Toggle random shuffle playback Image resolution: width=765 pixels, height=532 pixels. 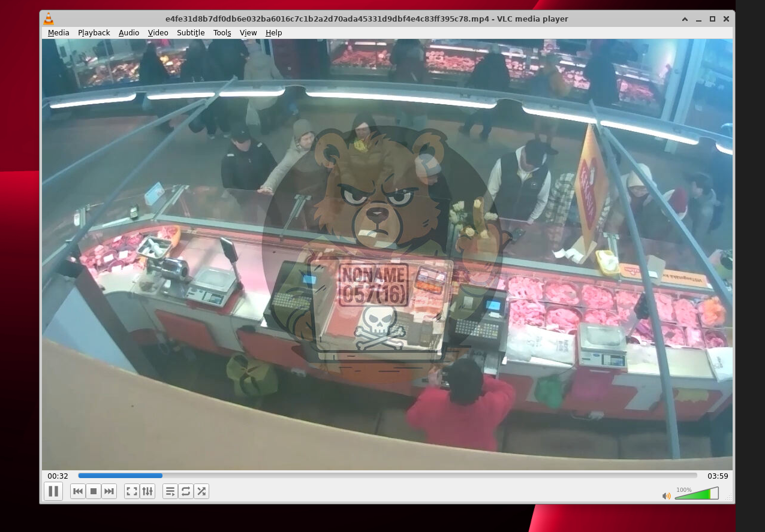(x=201, y=491)
